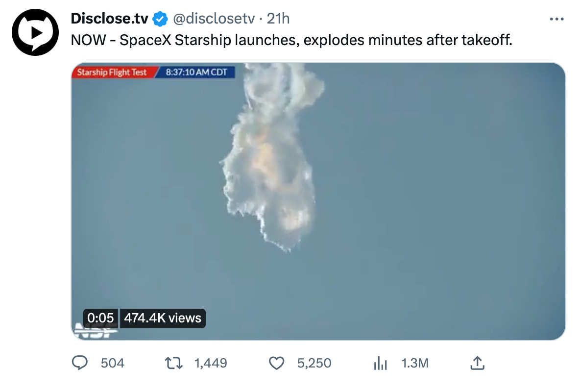Click the NSF watermark logo in video
Image resolution: width=580 pixels, height=392 pixels.
(94, 331)
